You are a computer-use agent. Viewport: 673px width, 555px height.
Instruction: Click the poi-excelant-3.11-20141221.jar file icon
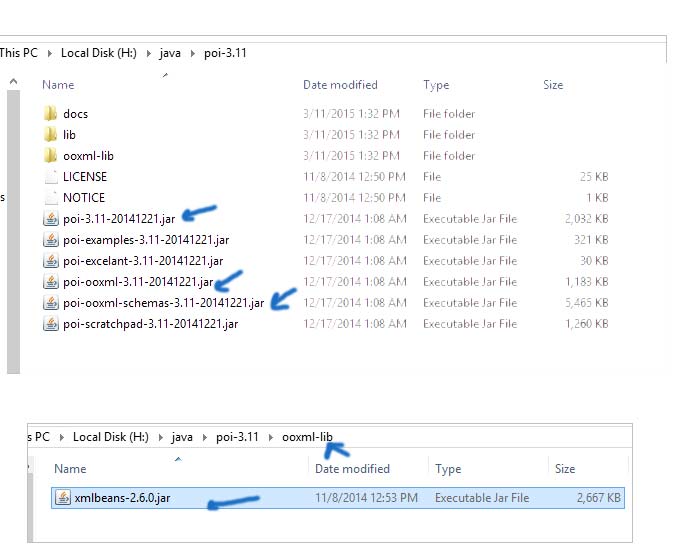[51, 261]
